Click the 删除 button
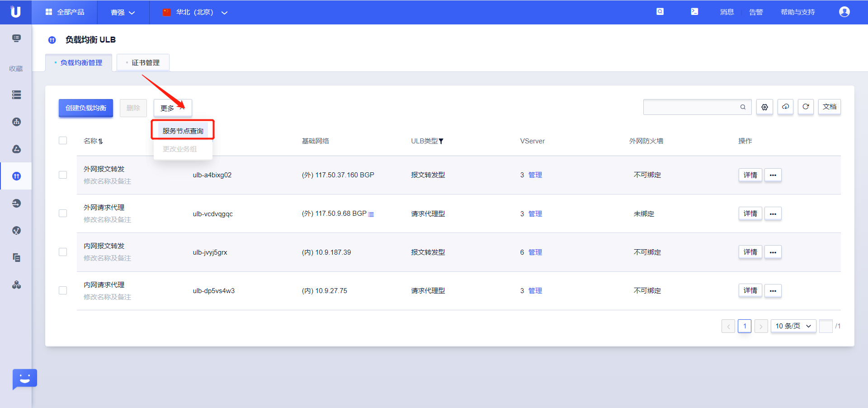 [133, 108]
